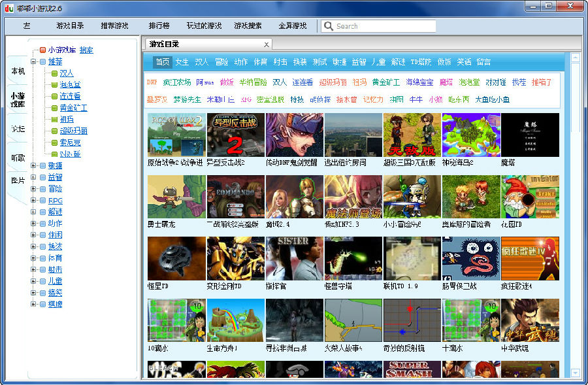This screenshot has height=385, width=588.
Task: Expand the 体育 tree node
Action: click(x=33, y=258)
